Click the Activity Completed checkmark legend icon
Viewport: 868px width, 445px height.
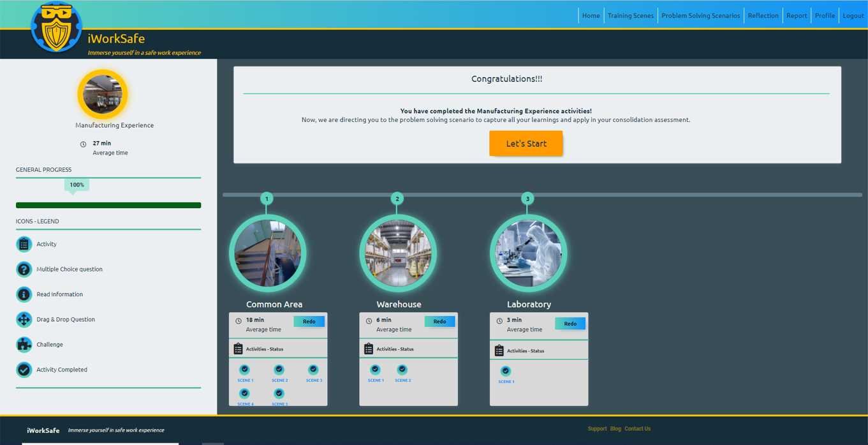coord(24,370)
